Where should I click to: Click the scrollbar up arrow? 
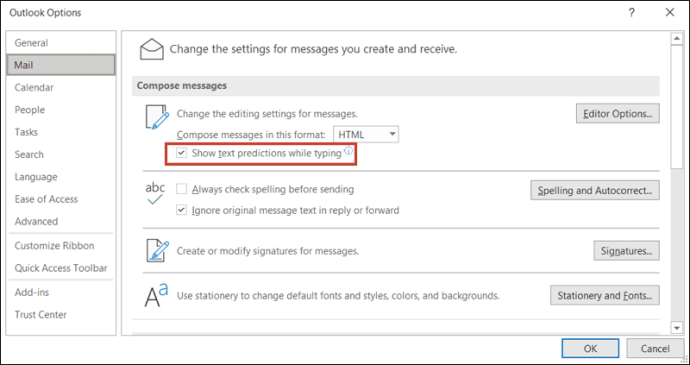pos(676,39)
